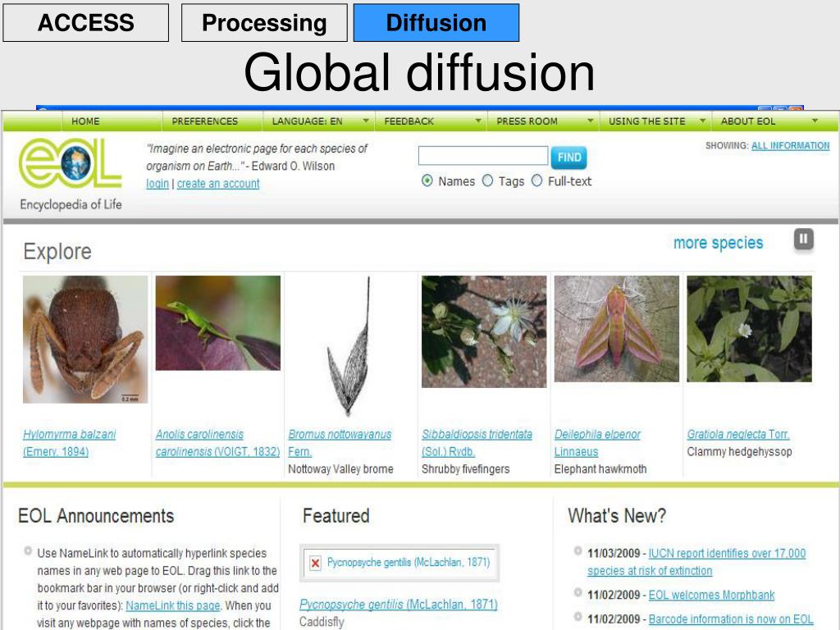Click the Deilephila elpenor Linnaeus link

597,443
